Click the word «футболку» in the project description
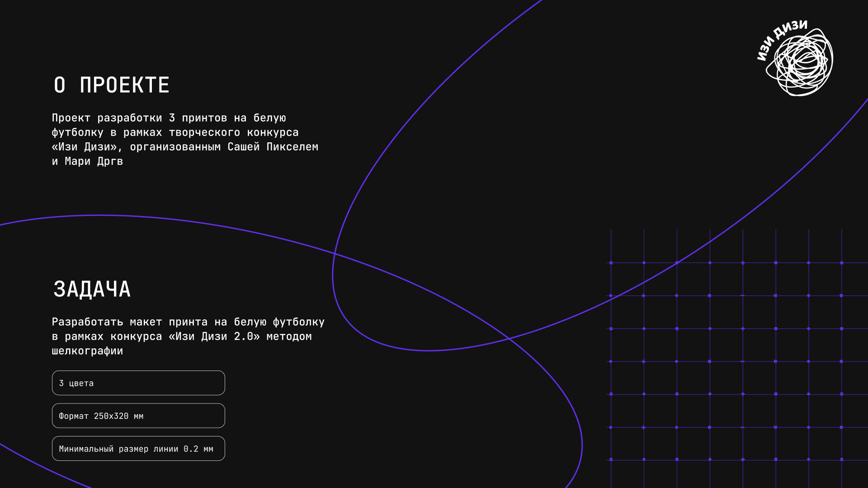This screenshot has width=868, height=488. [x=77, y=132]
